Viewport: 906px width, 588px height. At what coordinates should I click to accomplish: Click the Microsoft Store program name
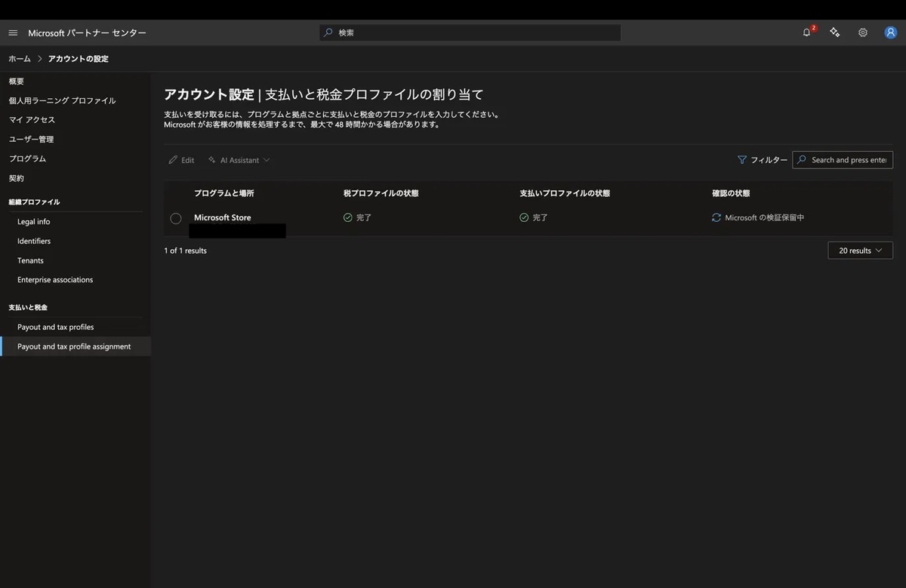pyautogui.click(x=223, y=217)
